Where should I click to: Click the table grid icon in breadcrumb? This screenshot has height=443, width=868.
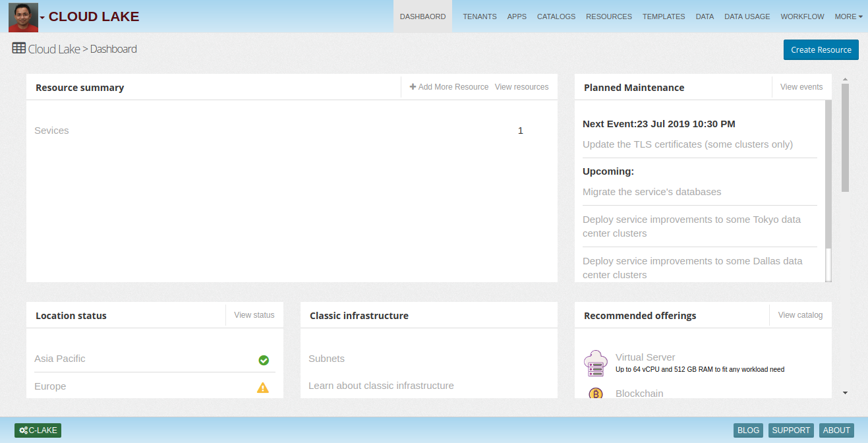(19, 48)
